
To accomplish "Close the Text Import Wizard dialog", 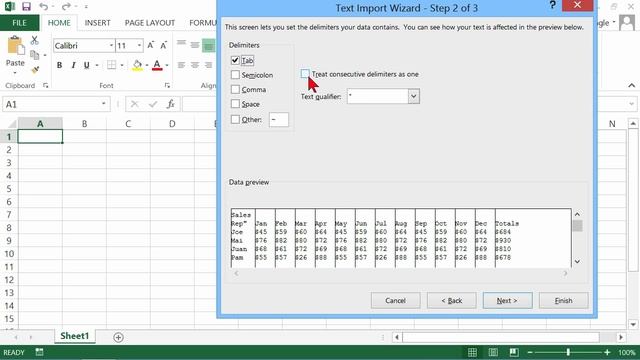I will click(577, 5).
